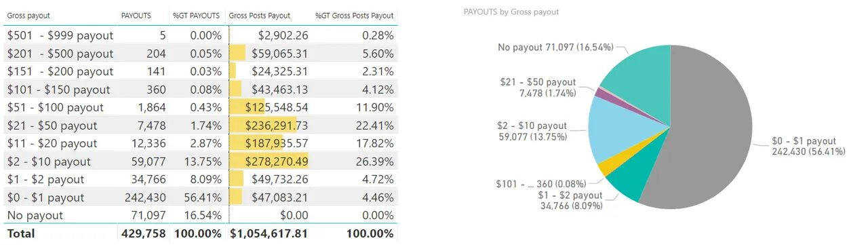The image size is (868, 245).
Task: Click the No payout table row
Action: 200,215
